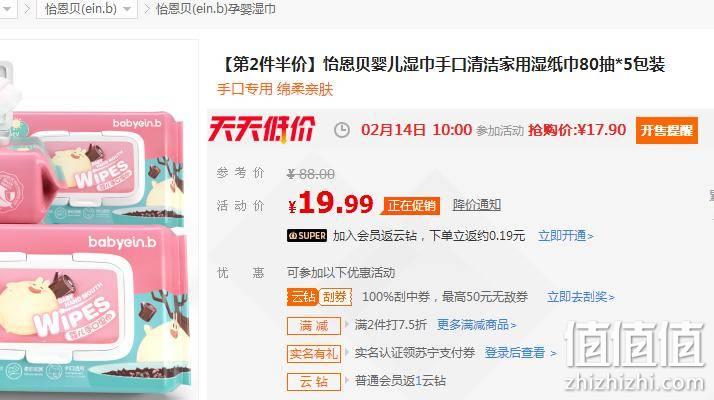The image size is (714, 400).
Task: Open the 立即开通 membership link
Action: (x=566, y=236)
